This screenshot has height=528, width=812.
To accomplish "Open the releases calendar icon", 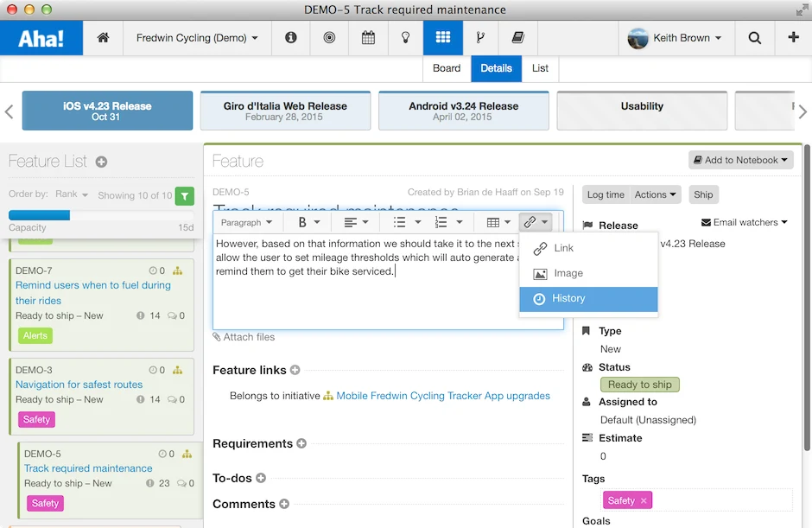I will 368,37.
